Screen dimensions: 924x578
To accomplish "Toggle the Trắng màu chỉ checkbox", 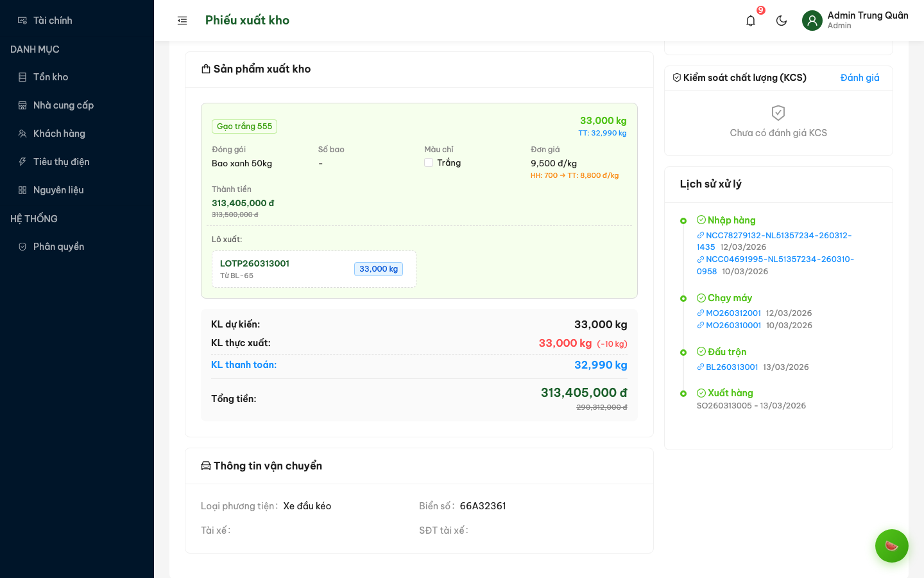I will (429, 163).
